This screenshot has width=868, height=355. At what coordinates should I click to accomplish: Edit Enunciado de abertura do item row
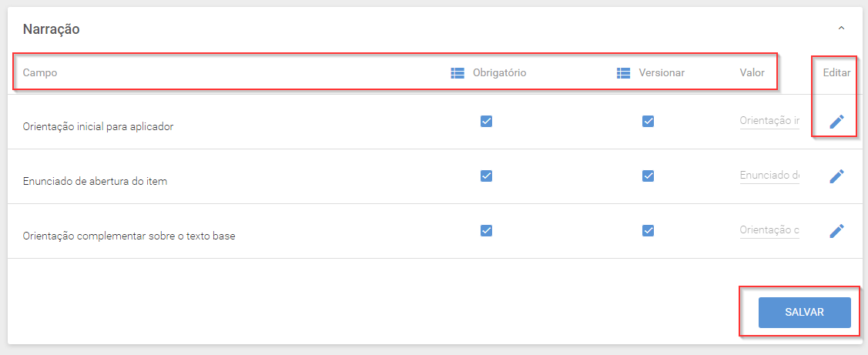[x=836, y=176]
